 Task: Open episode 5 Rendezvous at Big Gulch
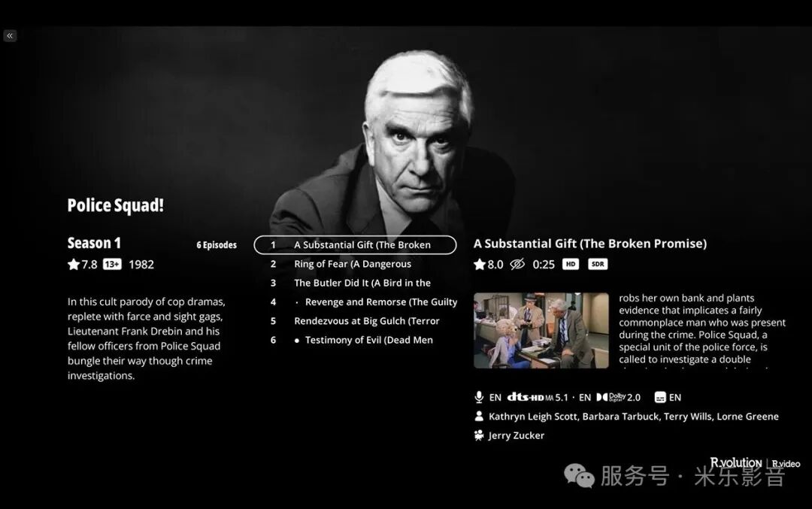(366, 321)
